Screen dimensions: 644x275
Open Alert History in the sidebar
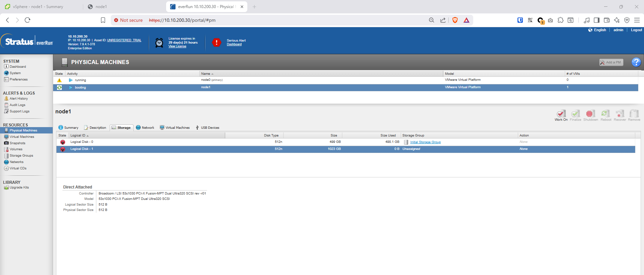18,99
